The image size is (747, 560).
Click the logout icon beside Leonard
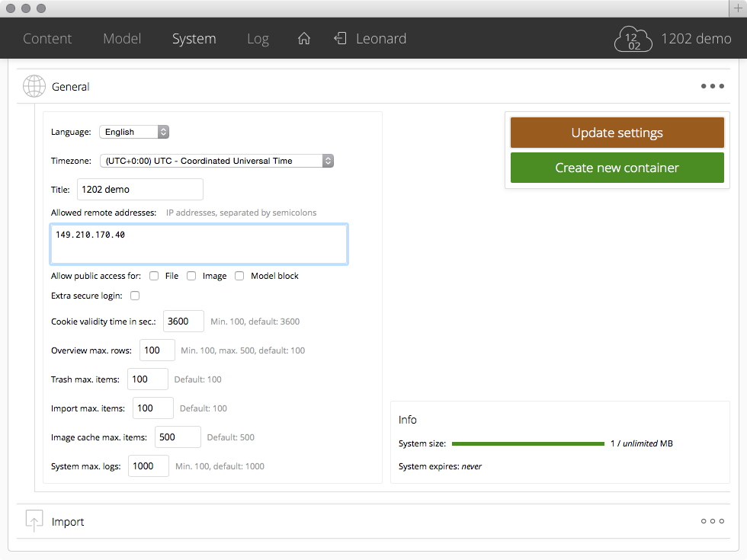click(340, 39)
